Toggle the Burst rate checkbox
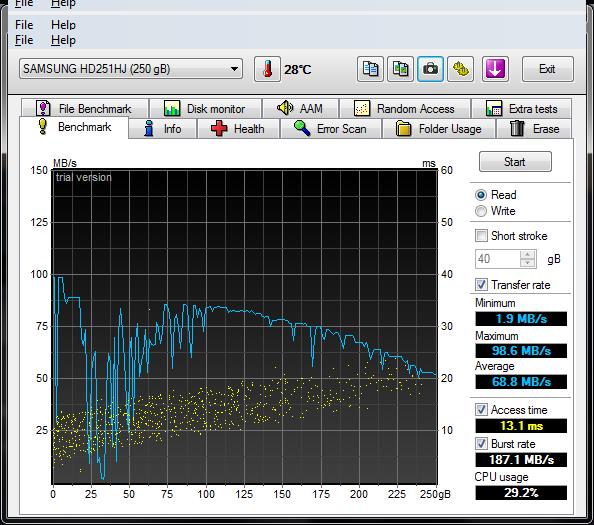Screen dimensions: 594x525 [x=481, y=444]
